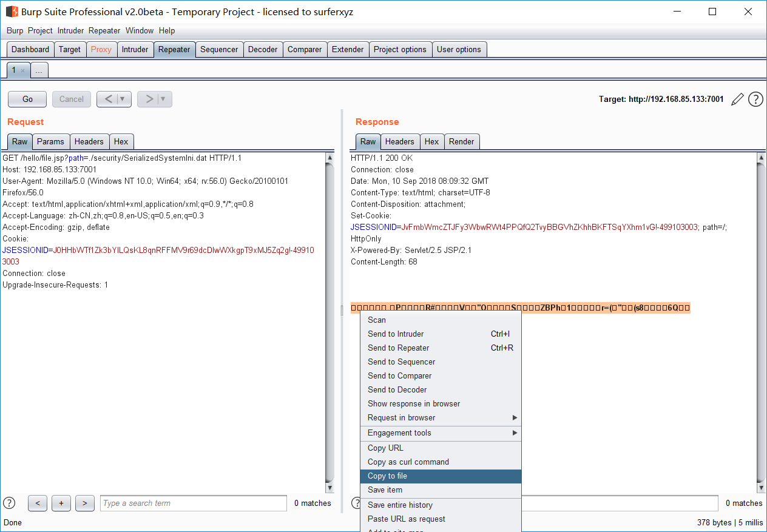Screen dimensions: 767x532
Task: Click the request search help icon
Action: pyautogui.click(x=9, y=503)
